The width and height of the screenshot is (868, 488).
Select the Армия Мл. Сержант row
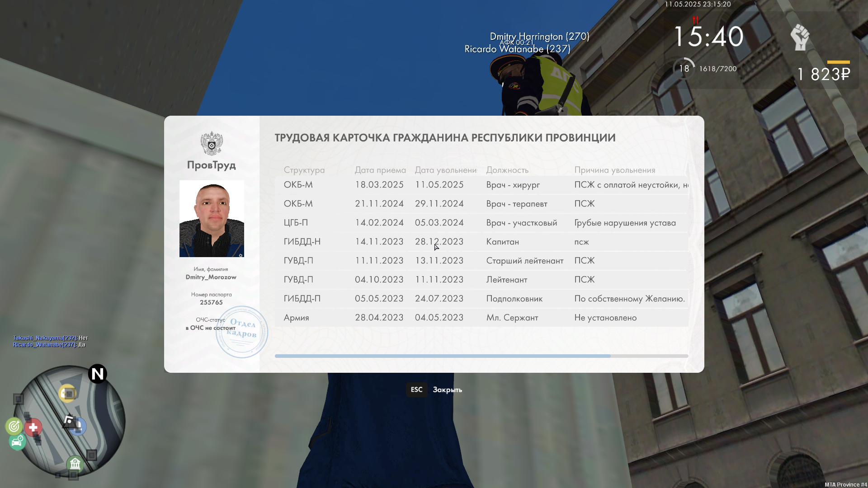coord(481,318)
